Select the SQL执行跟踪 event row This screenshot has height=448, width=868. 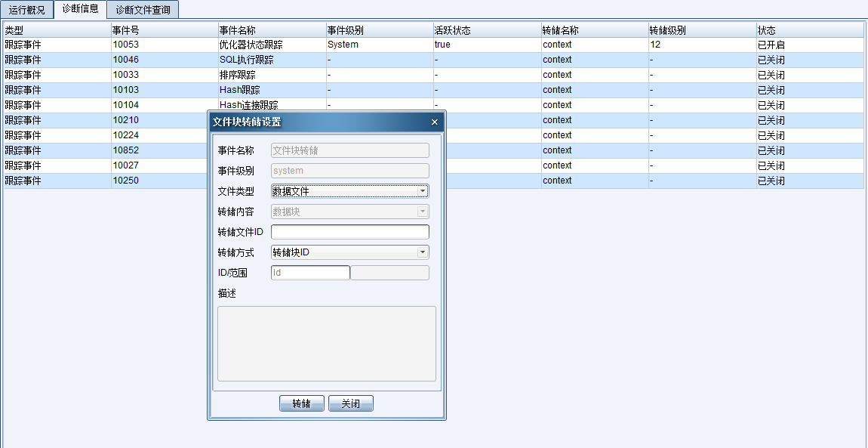point(113,60)
